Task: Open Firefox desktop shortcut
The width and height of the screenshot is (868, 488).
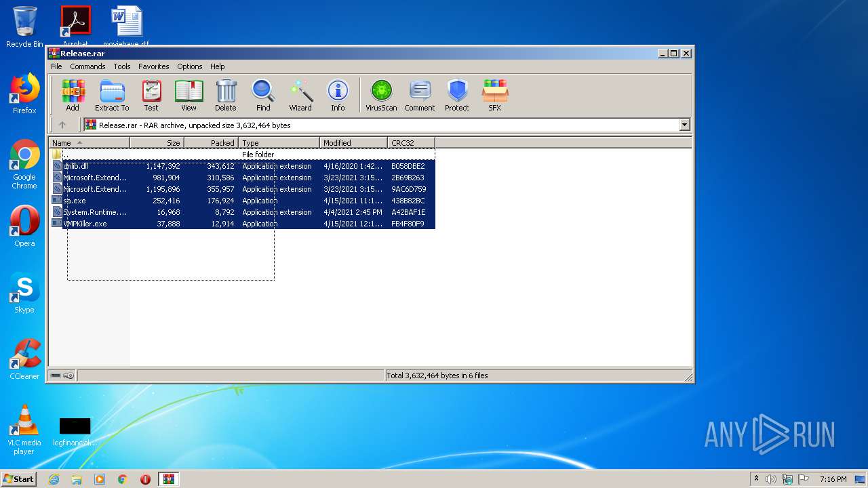Action: pyautogui.click(x=24, y=94)
